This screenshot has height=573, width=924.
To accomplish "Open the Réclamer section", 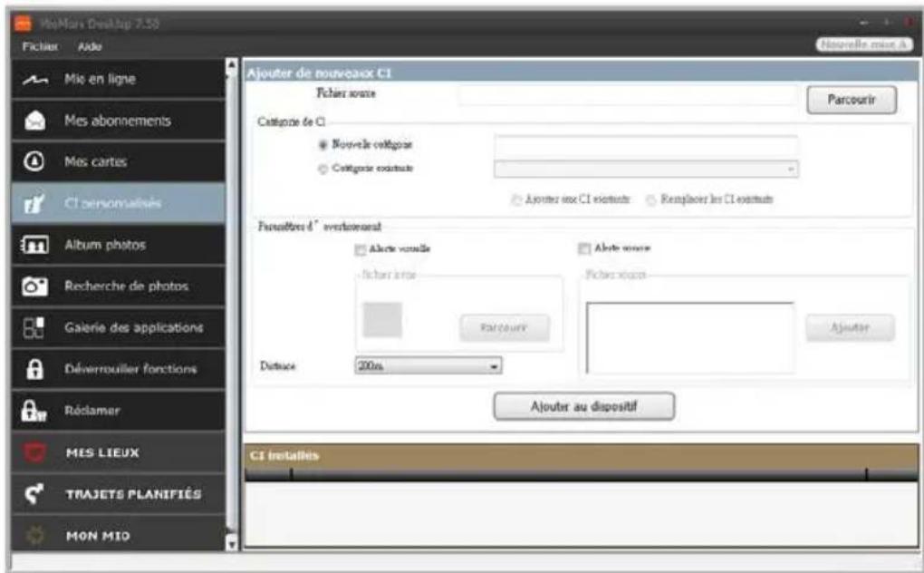I will click(118, 411).
